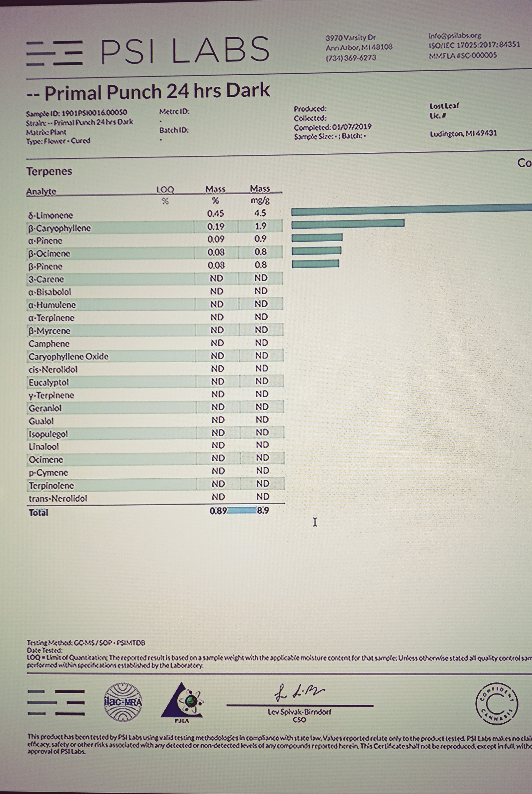
Task: Click the Ludington, MI 49431 address
Action: [464, 133]
